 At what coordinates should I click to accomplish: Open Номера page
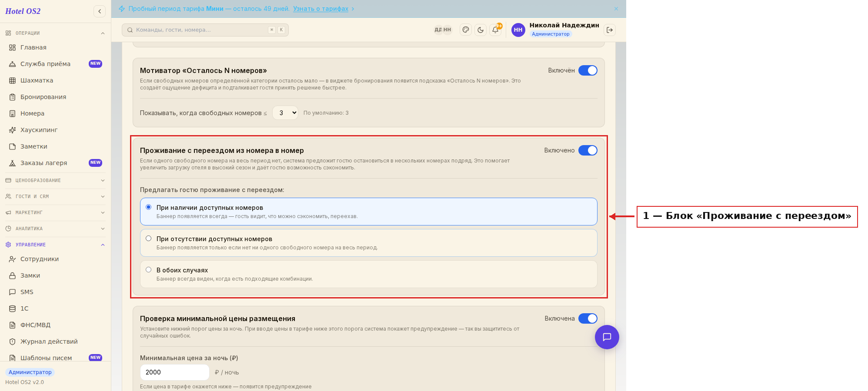[x=55, y=113]
